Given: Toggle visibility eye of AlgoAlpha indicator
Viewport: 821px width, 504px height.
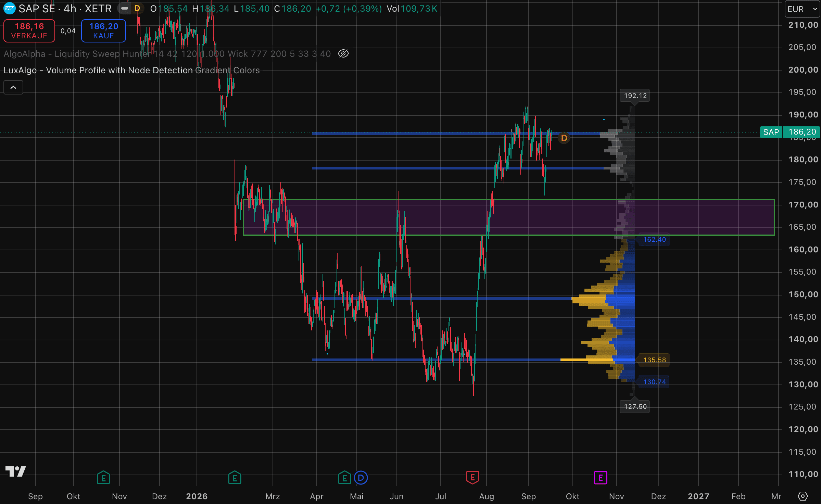Looking at the screenshot, I should 343,54.
